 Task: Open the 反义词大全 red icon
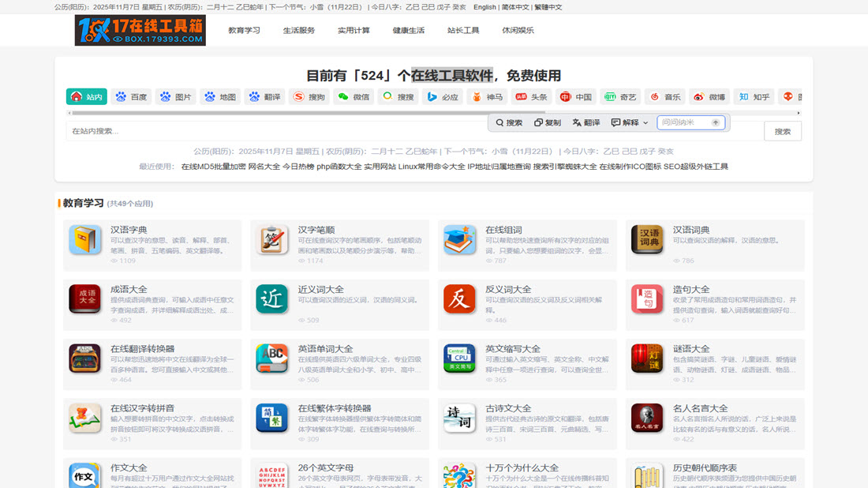[x=459, y=299]
